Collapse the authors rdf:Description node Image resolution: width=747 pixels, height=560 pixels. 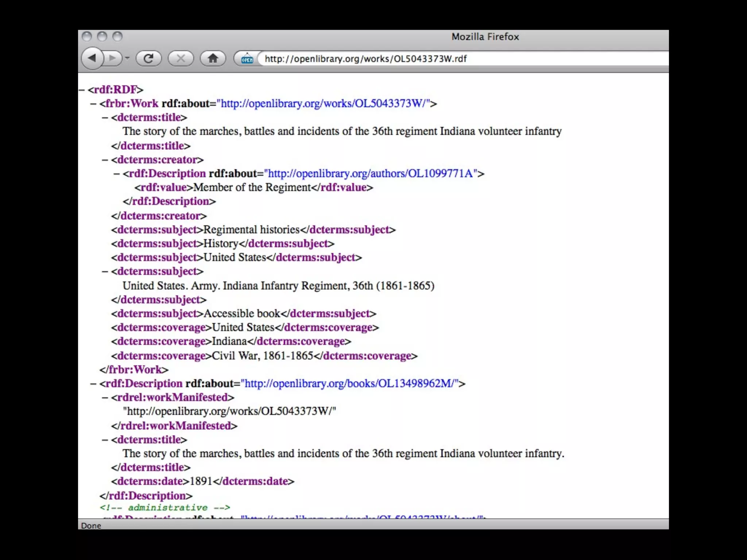click(x=117, y=174)
